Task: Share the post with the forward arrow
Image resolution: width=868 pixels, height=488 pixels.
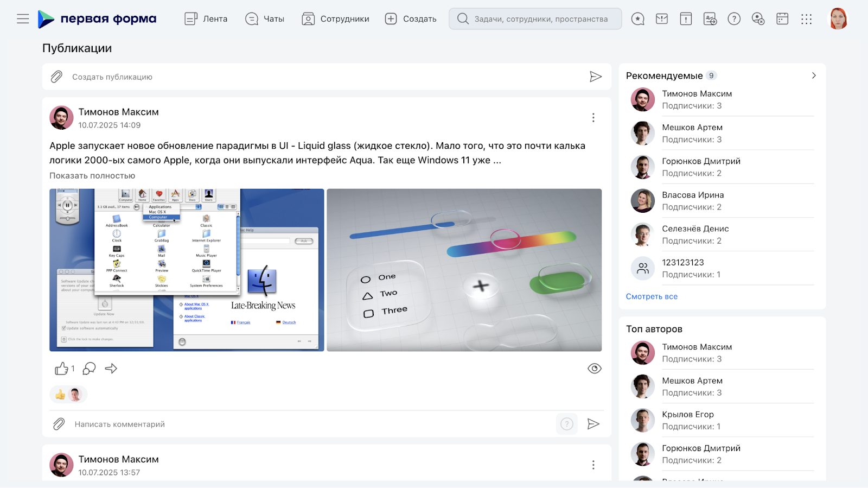Action: pos(111,369)
